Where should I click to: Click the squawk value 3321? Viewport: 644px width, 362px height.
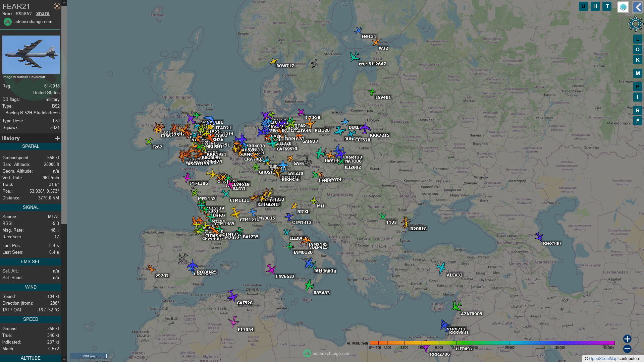point(55,127)
